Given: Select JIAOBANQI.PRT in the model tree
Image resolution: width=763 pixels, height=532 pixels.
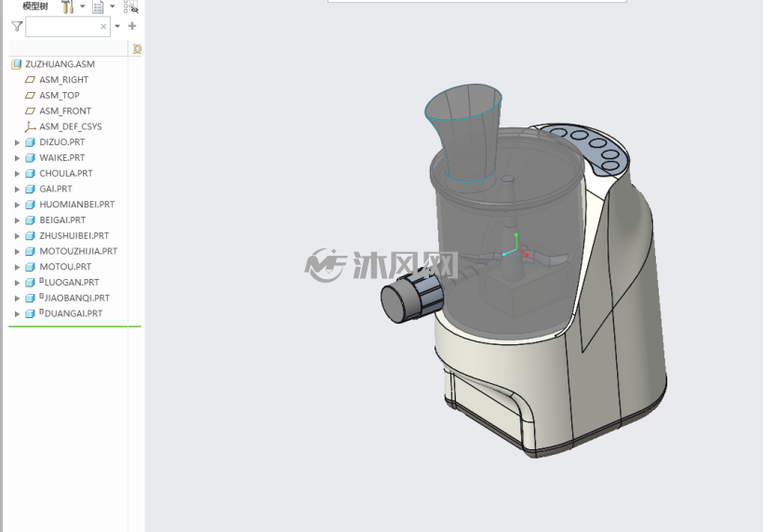Looking at the screenshot, I should [77, 298].
